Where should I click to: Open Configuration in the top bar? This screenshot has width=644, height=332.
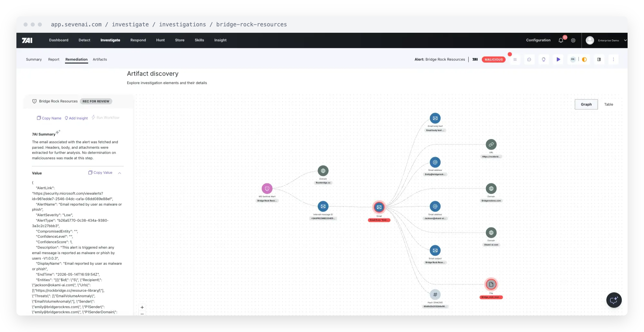[x=538, y=40]
